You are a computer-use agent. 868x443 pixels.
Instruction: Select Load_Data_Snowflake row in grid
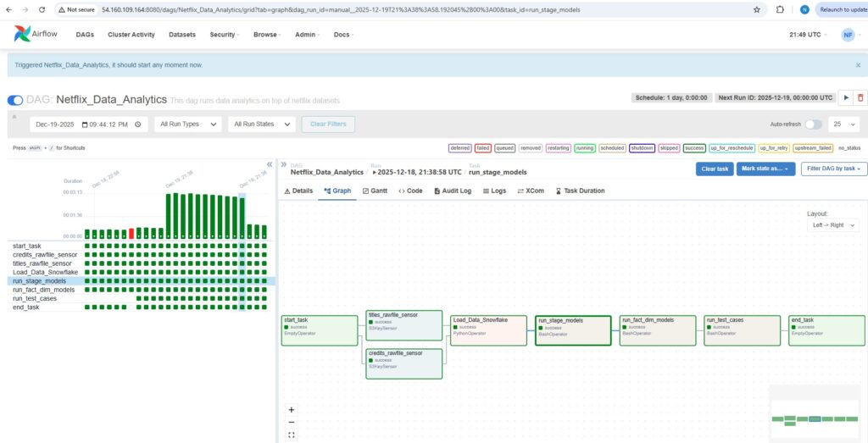pos(142,272)
